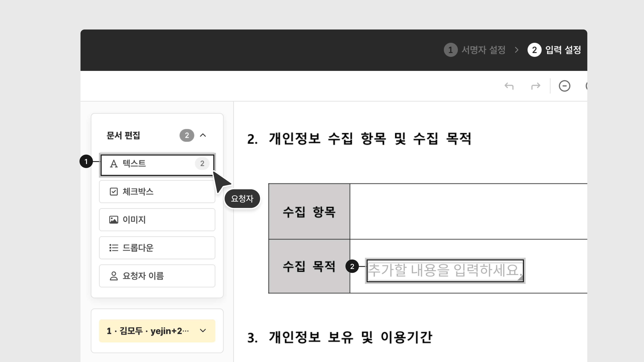Select the 텍스트 text field tool
The height and width of the screenshot is (362, 644).
pyautogui.click(x=150, y=164)
